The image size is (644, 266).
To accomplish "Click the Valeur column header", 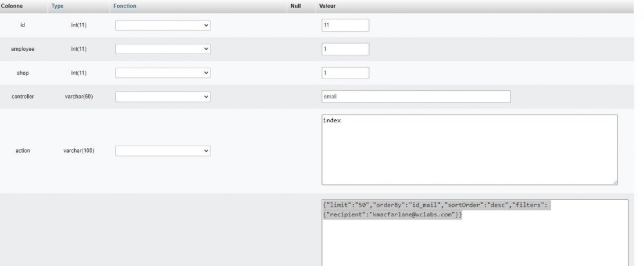I will pyautogui.click(x=327, y=6).
